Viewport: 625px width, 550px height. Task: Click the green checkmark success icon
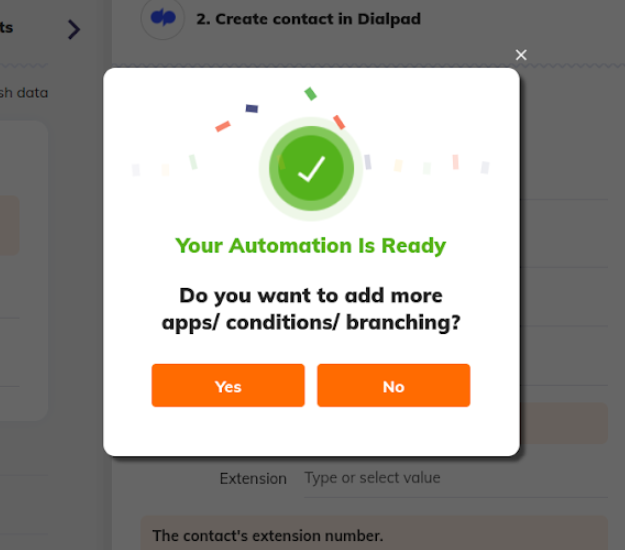tap(311, 169)
